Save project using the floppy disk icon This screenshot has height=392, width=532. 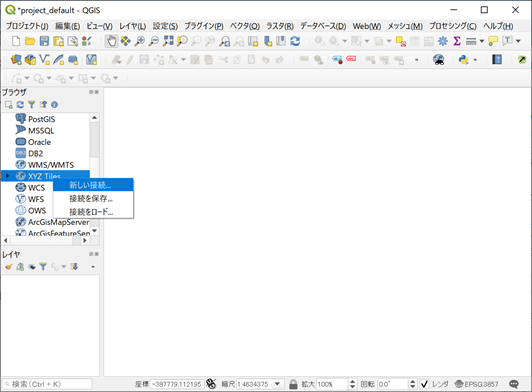click(44, 41)
